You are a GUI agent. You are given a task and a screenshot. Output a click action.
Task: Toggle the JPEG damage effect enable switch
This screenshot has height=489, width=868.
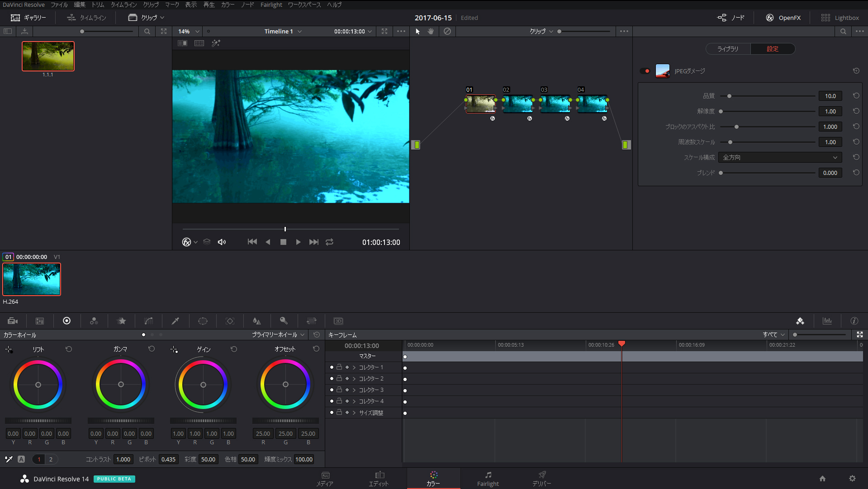point(645,71)
